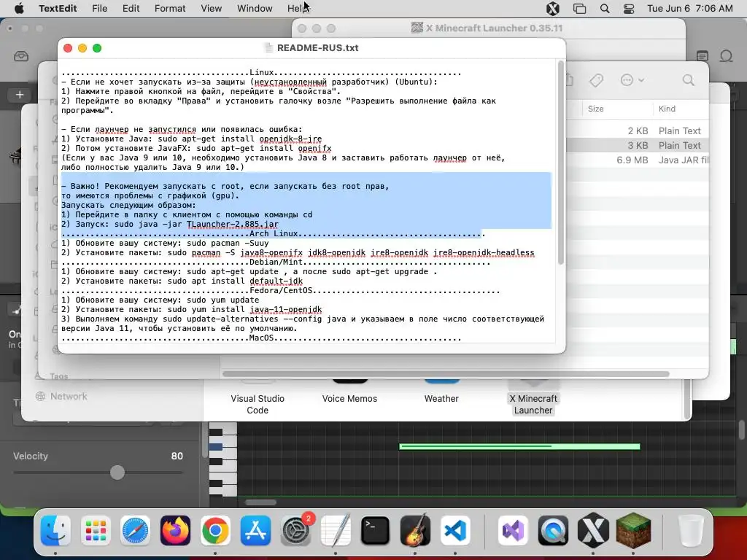Click the piano roll horizontal scrollbar
747x560 pixels.
tap(260, 502)
